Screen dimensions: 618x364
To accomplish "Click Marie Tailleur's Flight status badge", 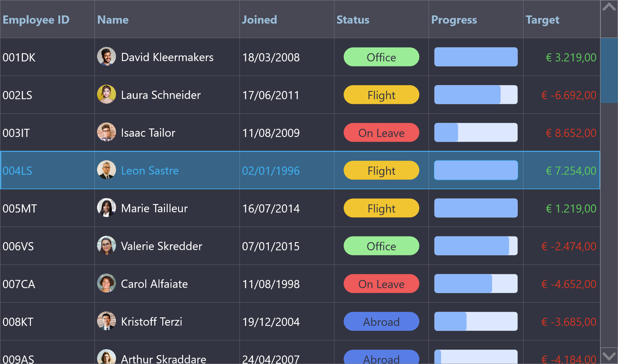I will pyautogui.click(x=381, y=208).
